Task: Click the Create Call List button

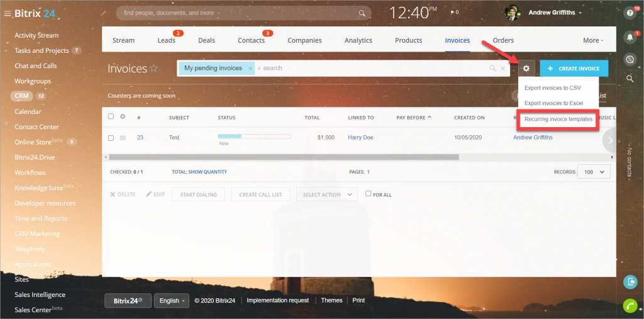Action: click(260, 194)
